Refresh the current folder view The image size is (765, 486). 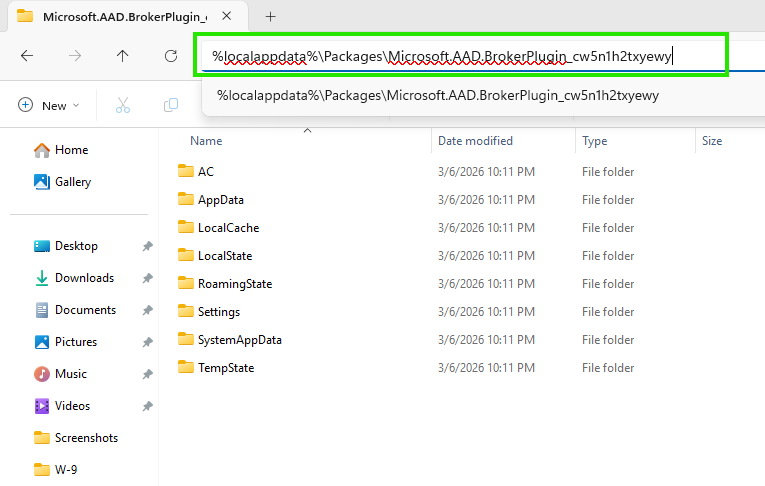pos(171,56)
